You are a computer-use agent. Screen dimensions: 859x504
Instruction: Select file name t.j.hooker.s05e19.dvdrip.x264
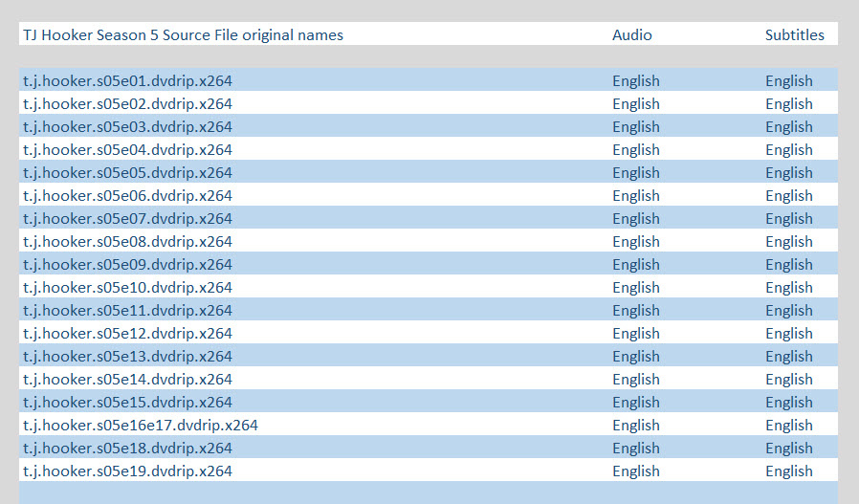(127, 471)
